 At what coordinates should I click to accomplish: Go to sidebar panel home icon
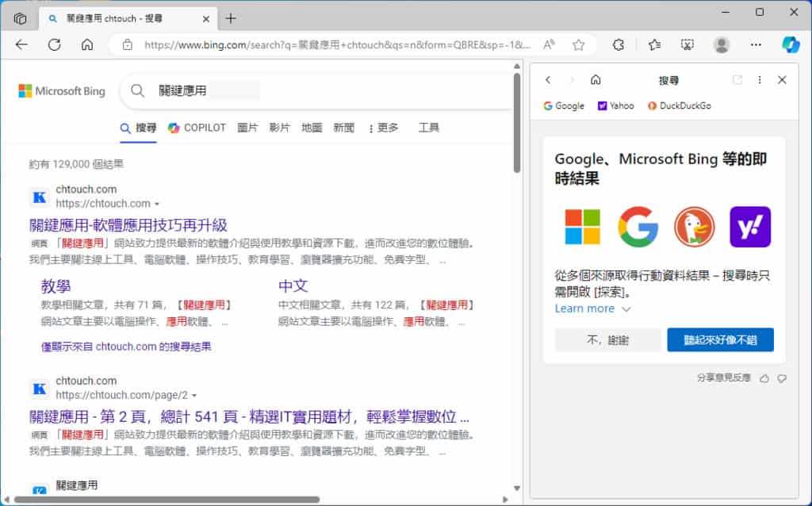pyautogui.click(x=596, y=80)
